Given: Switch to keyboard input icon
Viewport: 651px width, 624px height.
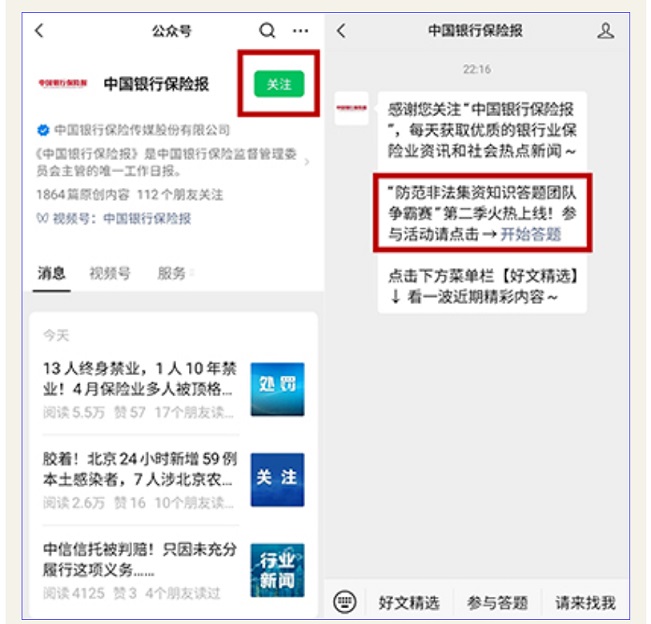Looking at the screenshot, I should [345, 601].
